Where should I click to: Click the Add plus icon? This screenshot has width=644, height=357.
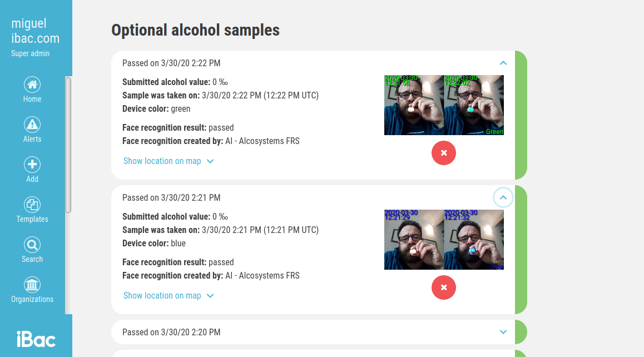tap(32, 165)
